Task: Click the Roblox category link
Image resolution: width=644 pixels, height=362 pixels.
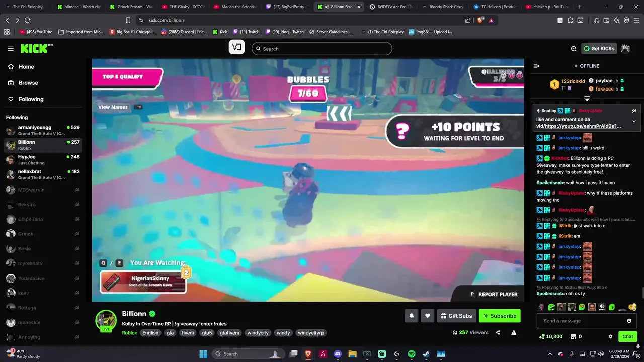Action: 129,333
